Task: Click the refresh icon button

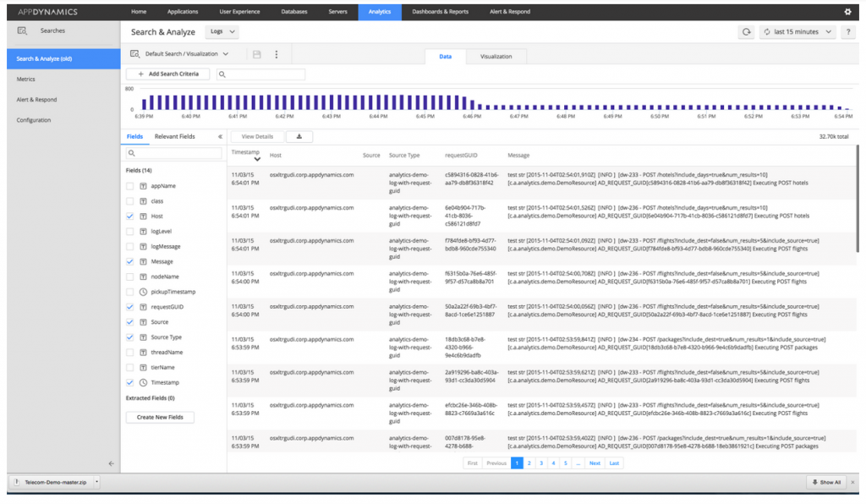Action: click(746, 32)
